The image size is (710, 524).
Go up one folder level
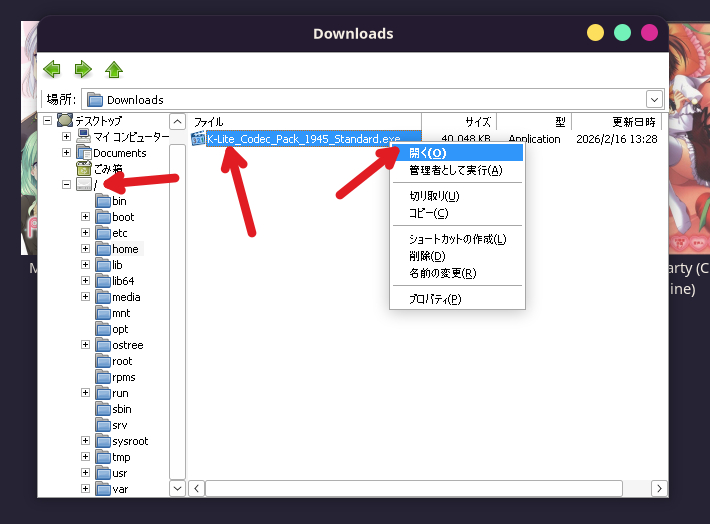(114, 69)
